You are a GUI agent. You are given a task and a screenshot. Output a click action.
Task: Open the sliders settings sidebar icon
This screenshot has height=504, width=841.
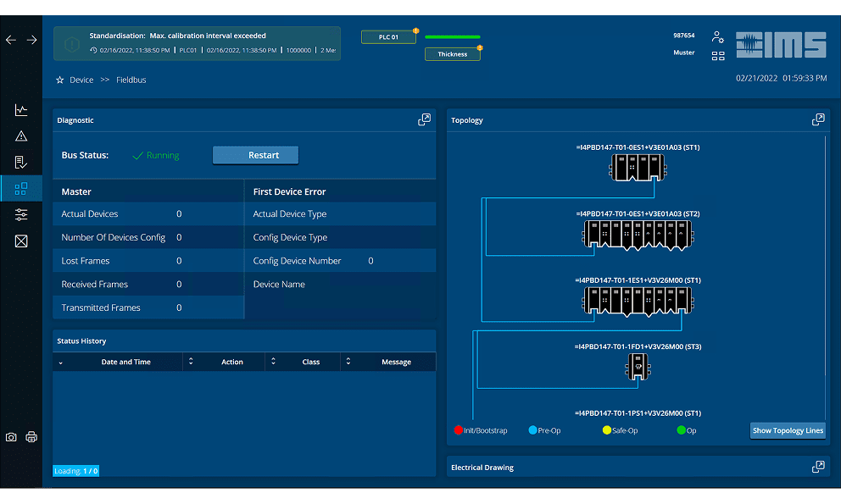pos(21,215)
